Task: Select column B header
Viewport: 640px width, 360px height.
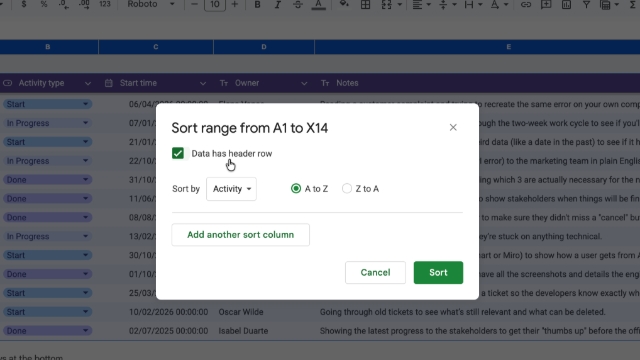Action: tap(48, 47)
